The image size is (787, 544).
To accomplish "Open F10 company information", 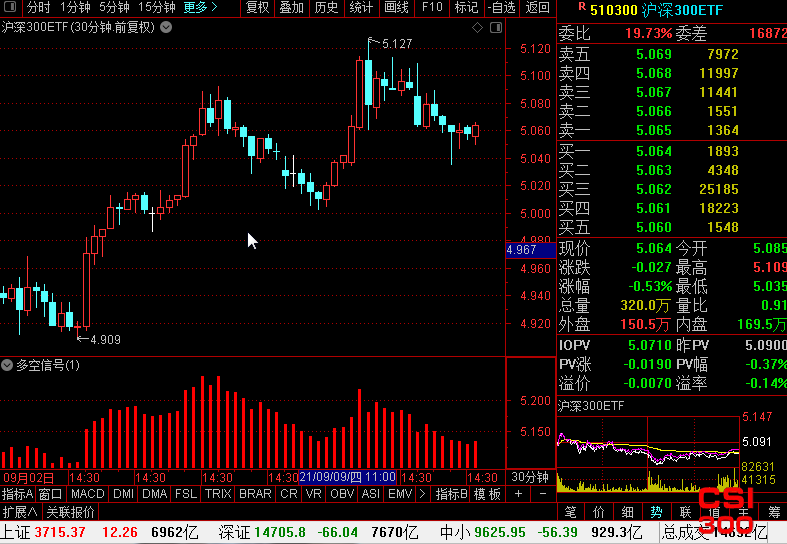I will [x=432, y=7].
